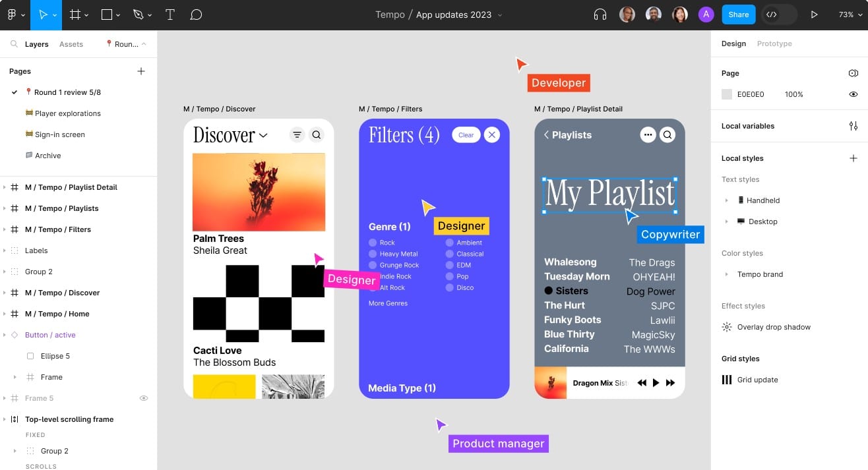
Task: Switch to the Assets tab
Action: tap(71, 44)
